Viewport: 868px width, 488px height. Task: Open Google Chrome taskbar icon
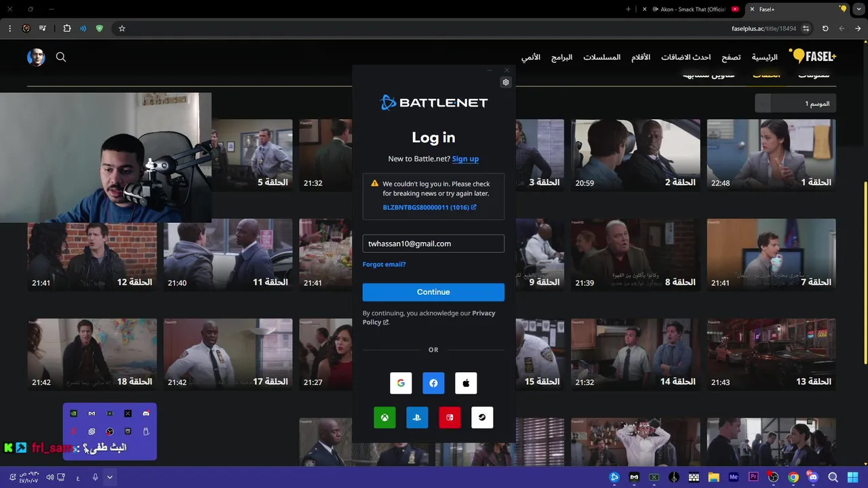[793, 477]
